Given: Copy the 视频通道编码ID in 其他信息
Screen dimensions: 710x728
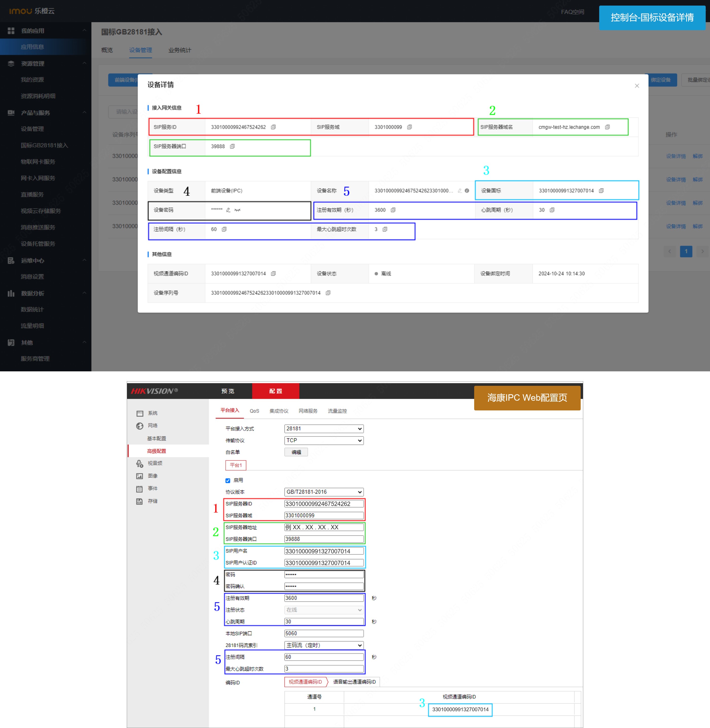Looking at the screenshot, I should (x=273, y=274).
